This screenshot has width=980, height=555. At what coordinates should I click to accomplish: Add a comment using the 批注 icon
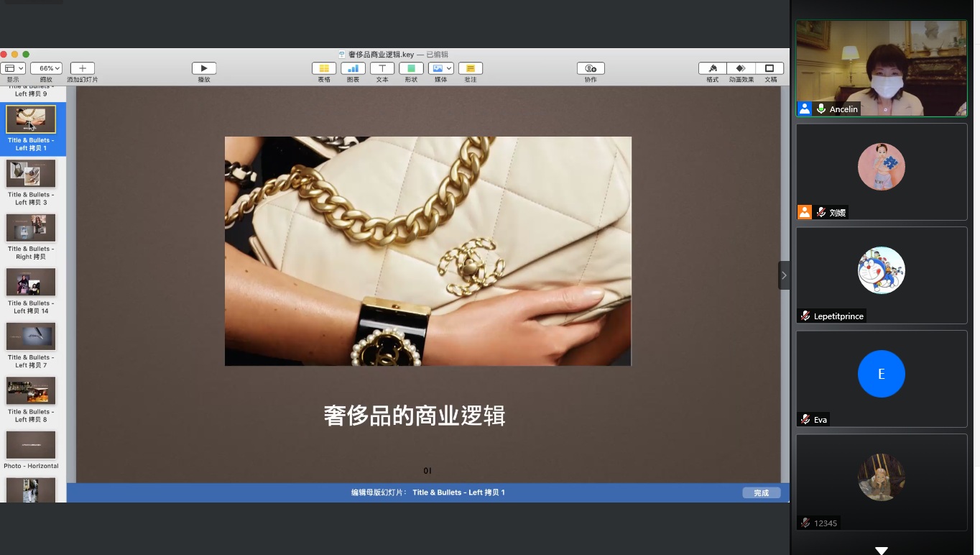pos(470,68)
